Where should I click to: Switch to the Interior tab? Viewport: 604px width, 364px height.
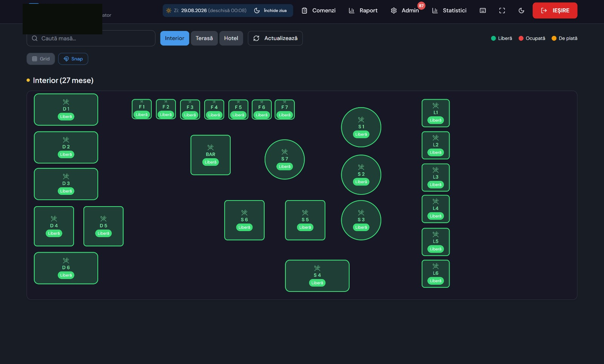click(174, 38)
